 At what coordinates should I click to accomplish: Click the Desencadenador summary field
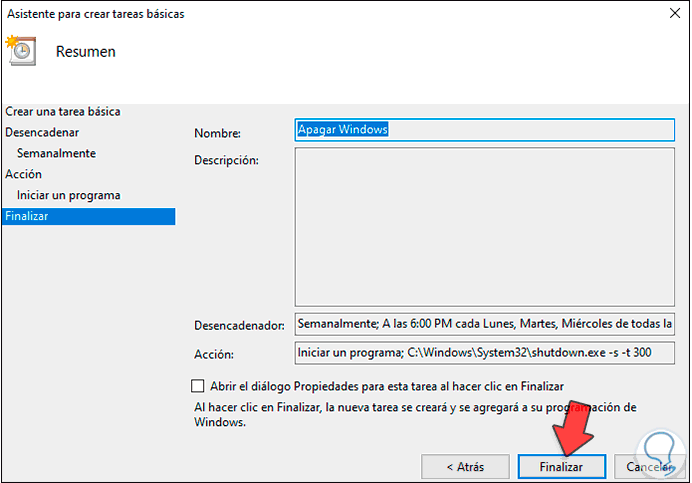(x=485, y=325)
